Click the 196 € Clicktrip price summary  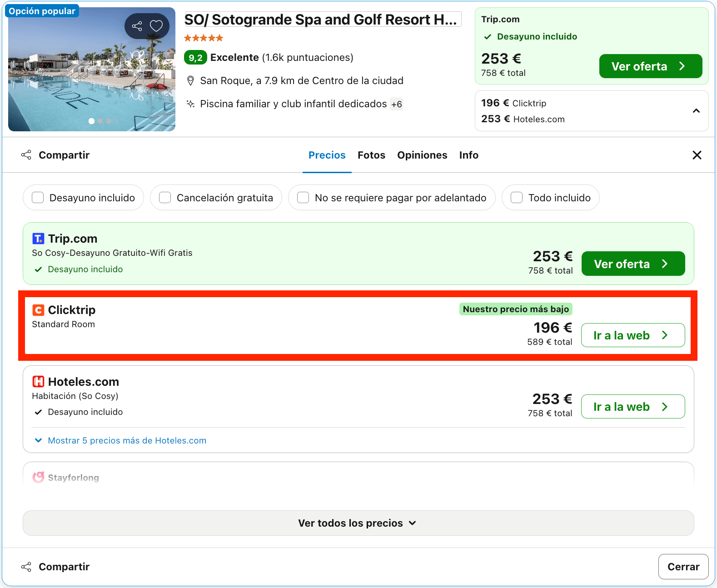click(513, 103)
